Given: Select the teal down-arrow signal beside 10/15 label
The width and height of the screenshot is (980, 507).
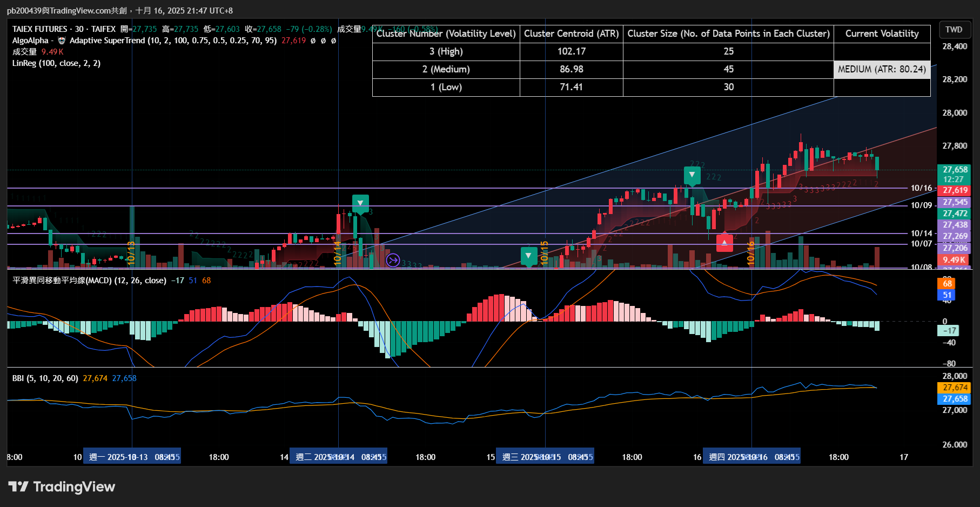Looking at the screenshot, I should [x=528, y=256].
